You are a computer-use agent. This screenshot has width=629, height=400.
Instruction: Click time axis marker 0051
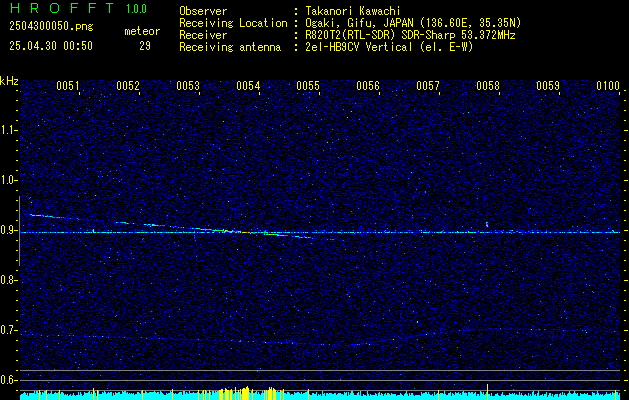point(67,86)
